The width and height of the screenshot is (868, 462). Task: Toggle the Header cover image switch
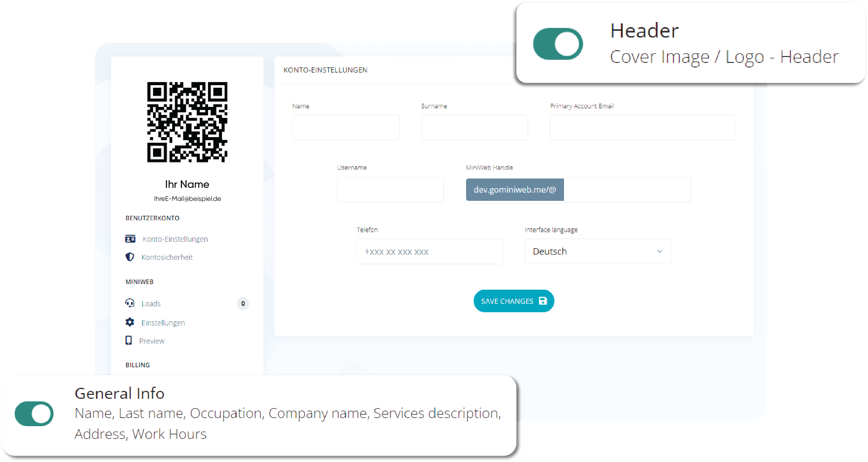coord(558,44)
